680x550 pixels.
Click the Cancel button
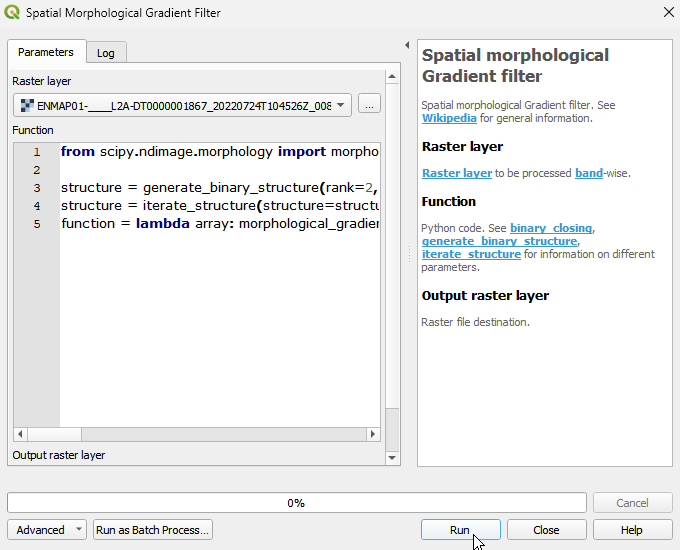pyautogui.click(x=632, y=503)
